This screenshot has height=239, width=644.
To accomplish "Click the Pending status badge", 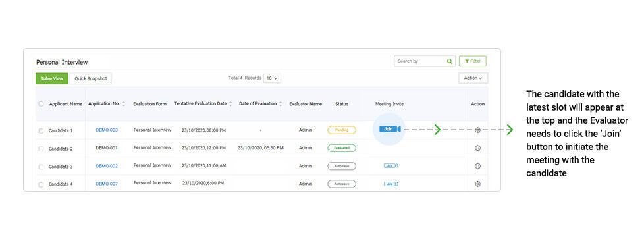I will pyautogui.click(x=342, y=130).
